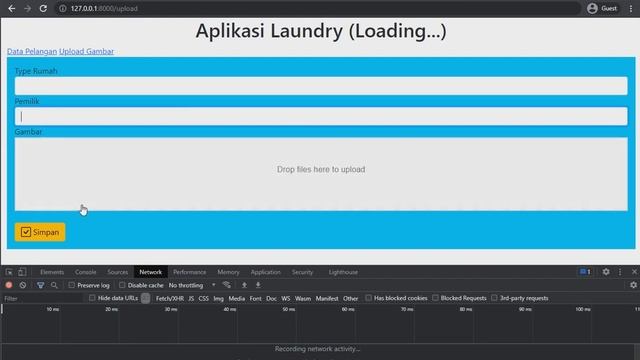This screenshot has width=640, height=360.
Task: Focus the network Filter text box
Action: click(x=43, y=298)
